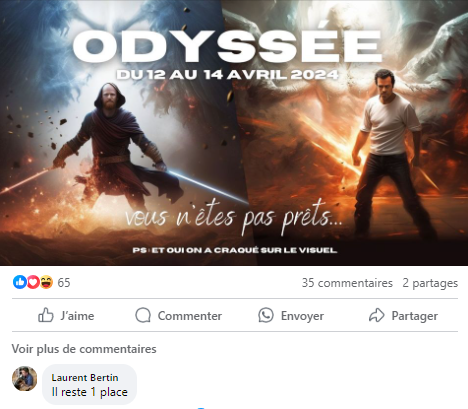Like the post with J'aime thumb icon
The width and height of the screenshot is (468, 409).
click(46, 315)
